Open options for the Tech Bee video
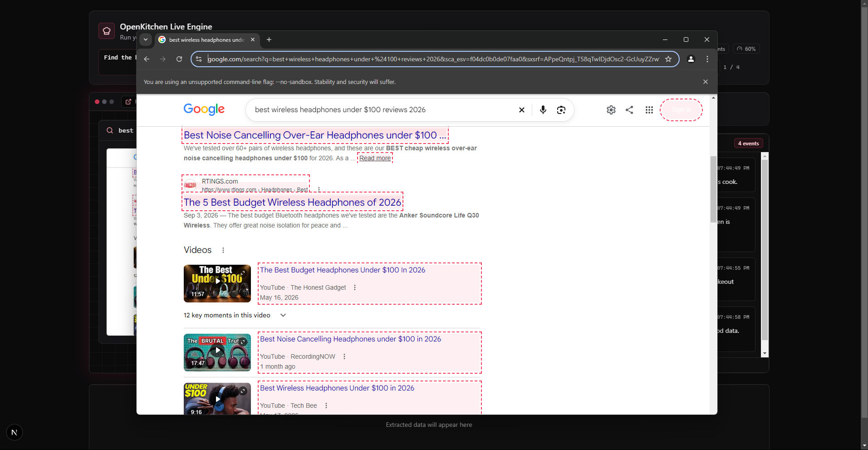This screenshot has height=450, width=868. tap(326, 405)
